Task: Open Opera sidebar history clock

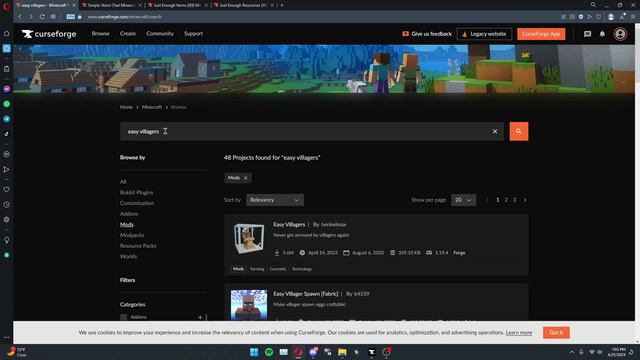Action: click(7, 204)
